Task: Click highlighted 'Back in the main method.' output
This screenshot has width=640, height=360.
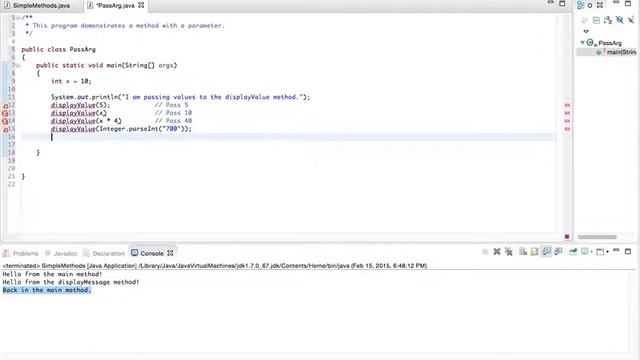Action: [47, 290]
